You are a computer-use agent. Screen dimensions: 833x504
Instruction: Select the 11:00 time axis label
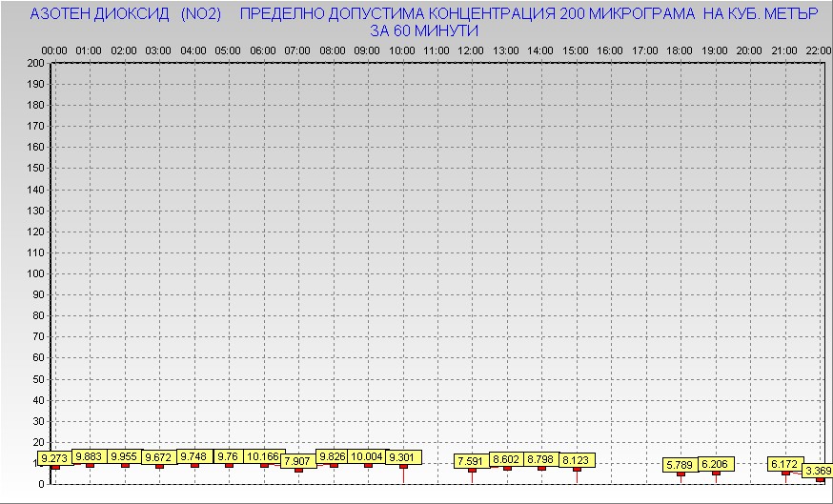pos(437,50)
